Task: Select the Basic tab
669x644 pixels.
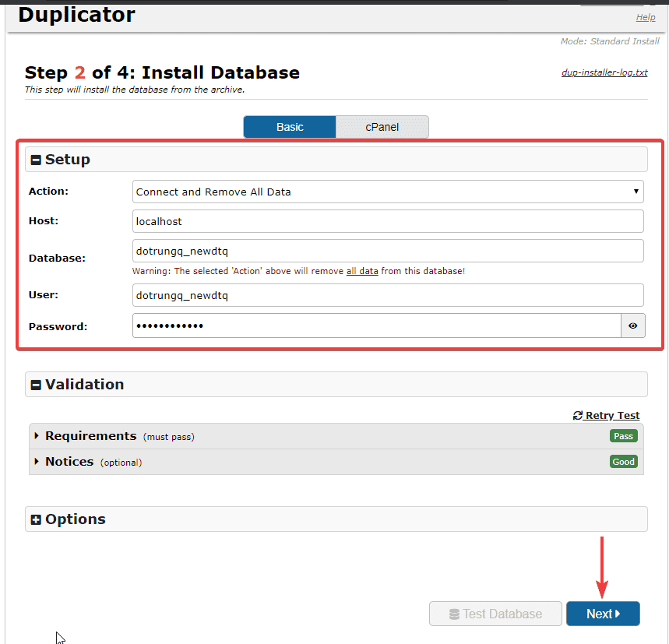Action: pos(289,126)
